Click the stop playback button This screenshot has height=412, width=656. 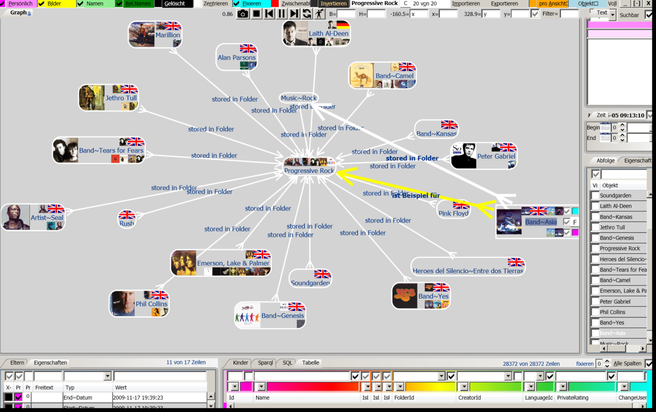coord(256,14)
